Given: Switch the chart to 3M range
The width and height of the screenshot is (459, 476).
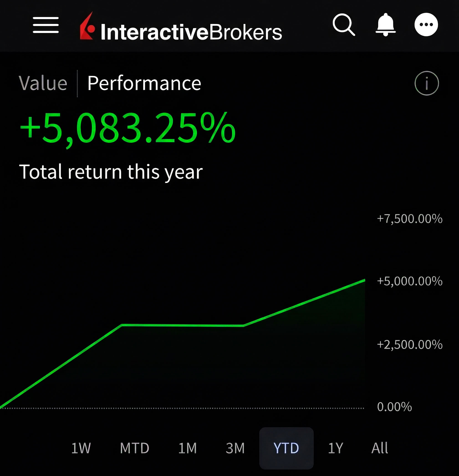Looking at the screenshot, I should (x=235, y=448).
